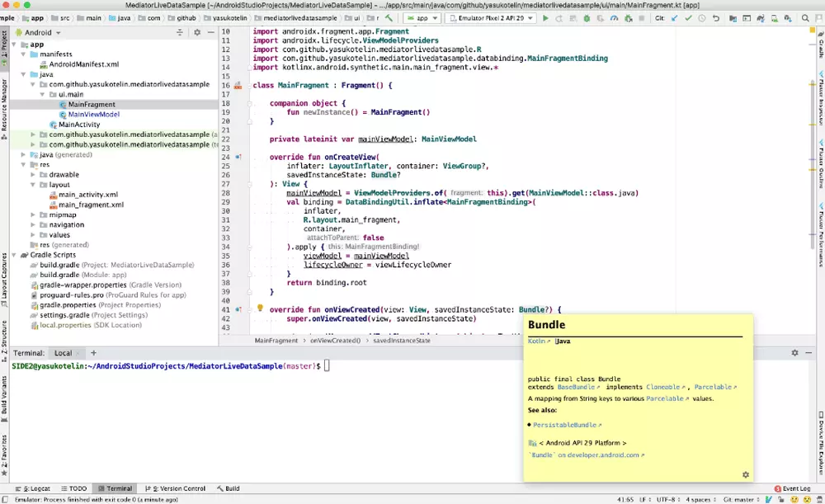Add a new Terminal session with plus
The width and height of the screenshot is (825, 504).
point(94,353)
